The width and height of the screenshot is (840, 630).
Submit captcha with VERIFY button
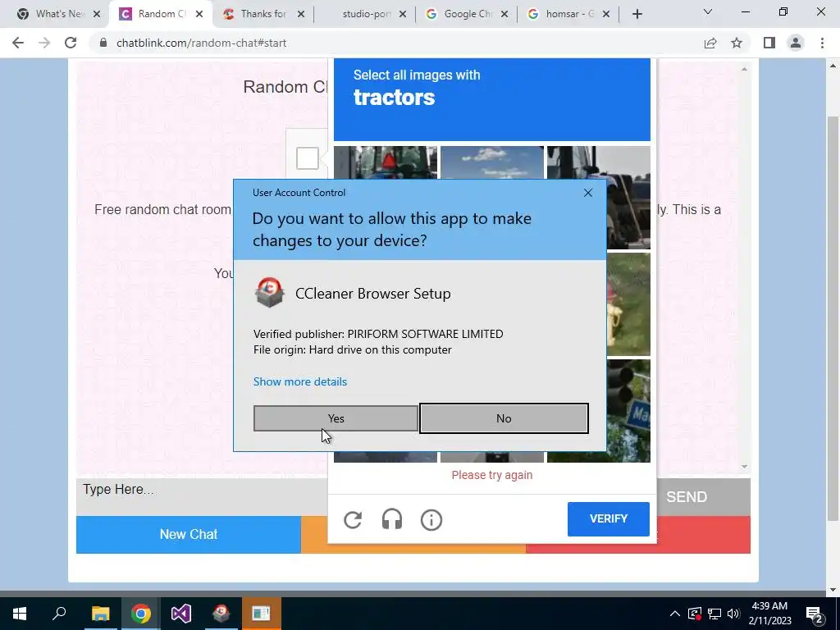pyautogui.click(x=609, y=518)
